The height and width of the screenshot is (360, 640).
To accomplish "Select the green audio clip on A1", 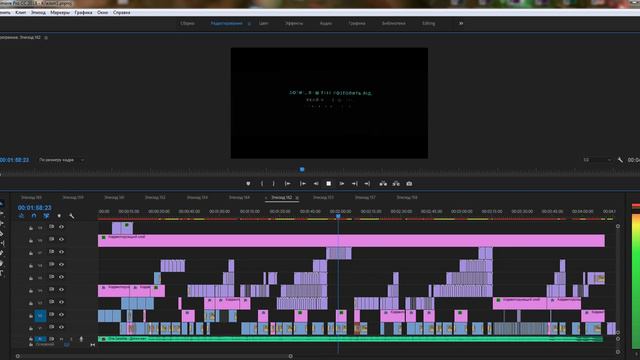I will pyautogui.click(x=350, y=339).
